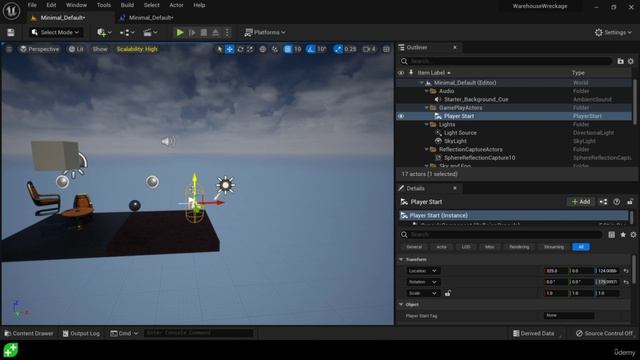Open the Actor menu
This screenshot has width=640, height=360.
176,5
